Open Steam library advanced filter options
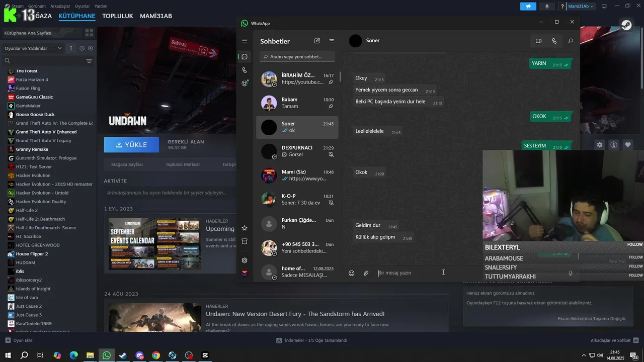This screenshot has width=644, height=362. click(89, 61)
